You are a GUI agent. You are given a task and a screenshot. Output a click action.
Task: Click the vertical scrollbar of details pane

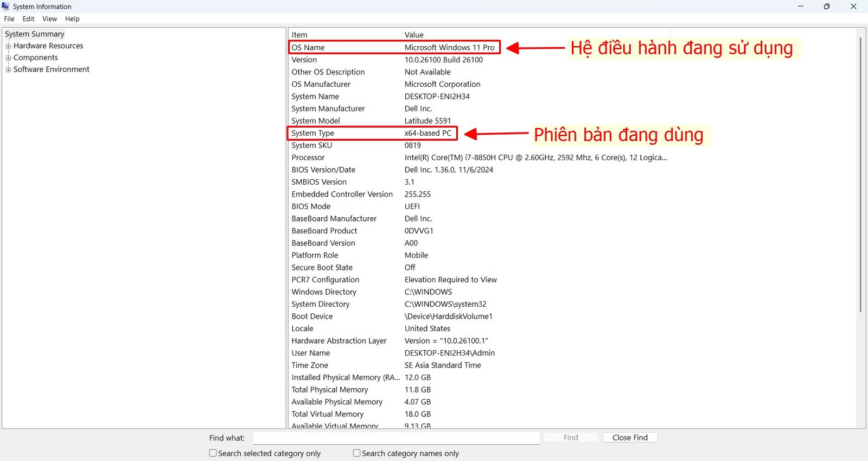point(860,174)
